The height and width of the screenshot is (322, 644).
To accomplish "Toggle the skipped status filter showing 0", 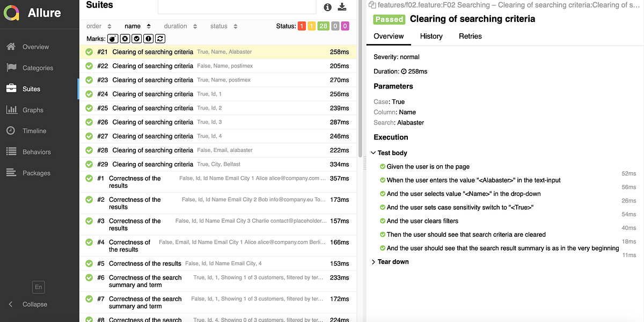I will pos(335,26).
